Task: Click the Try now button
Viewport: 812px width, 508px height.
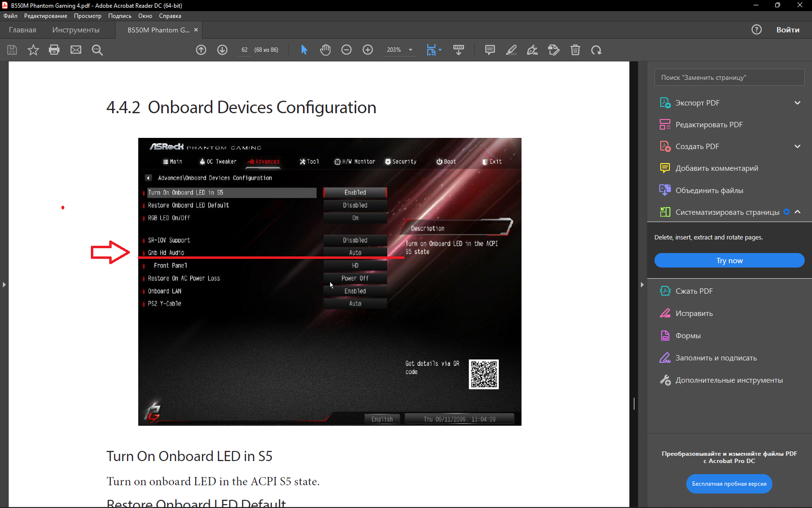Action: (729, 260)
